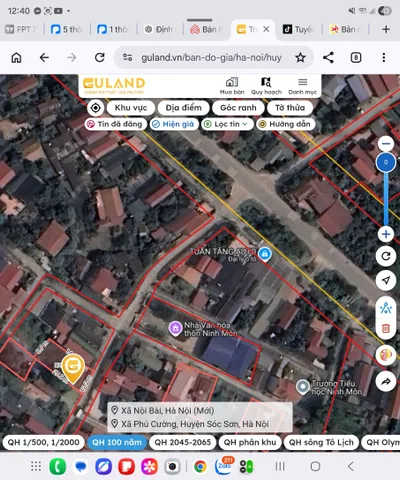The height and width of the screenshot is (480, 400).
Task: Open the browser three-dot menu
Action: tap(384, 58)
